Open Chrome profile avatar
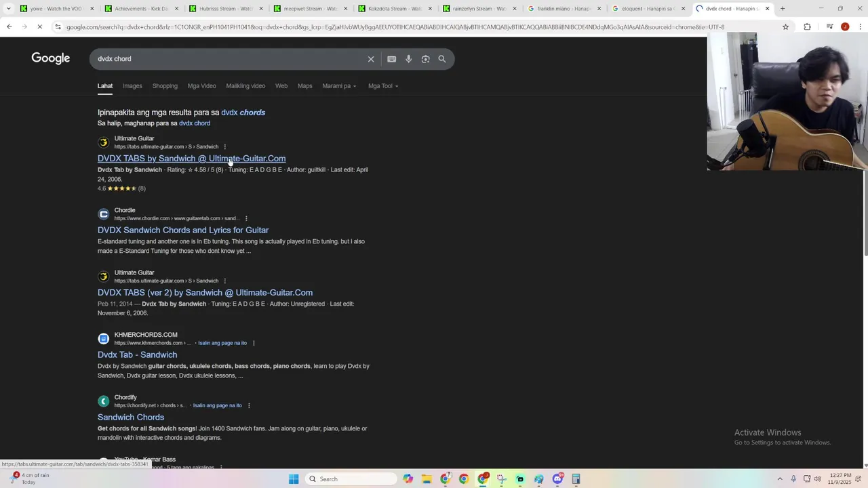The image size is (868, 488). 845,26
